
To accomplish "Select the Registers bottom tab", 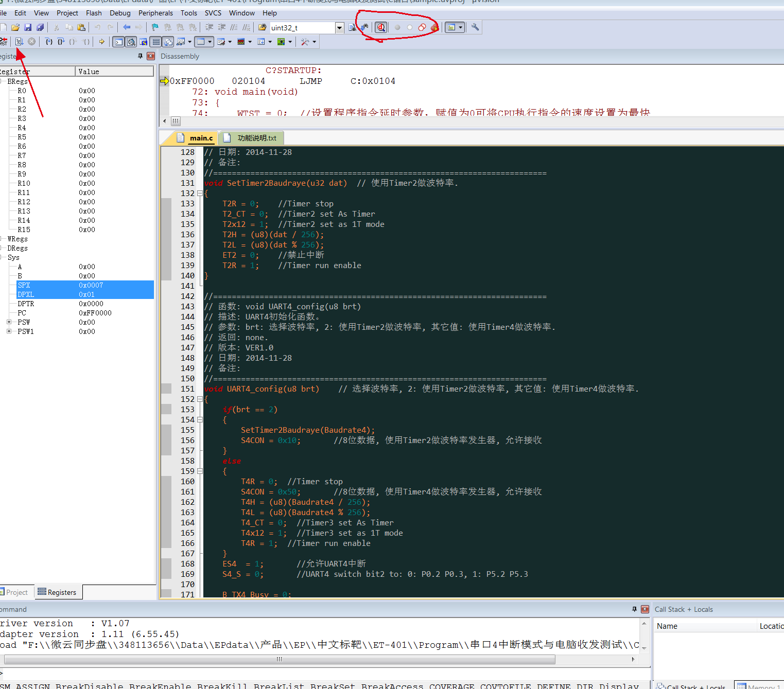I will click(58, 592).
